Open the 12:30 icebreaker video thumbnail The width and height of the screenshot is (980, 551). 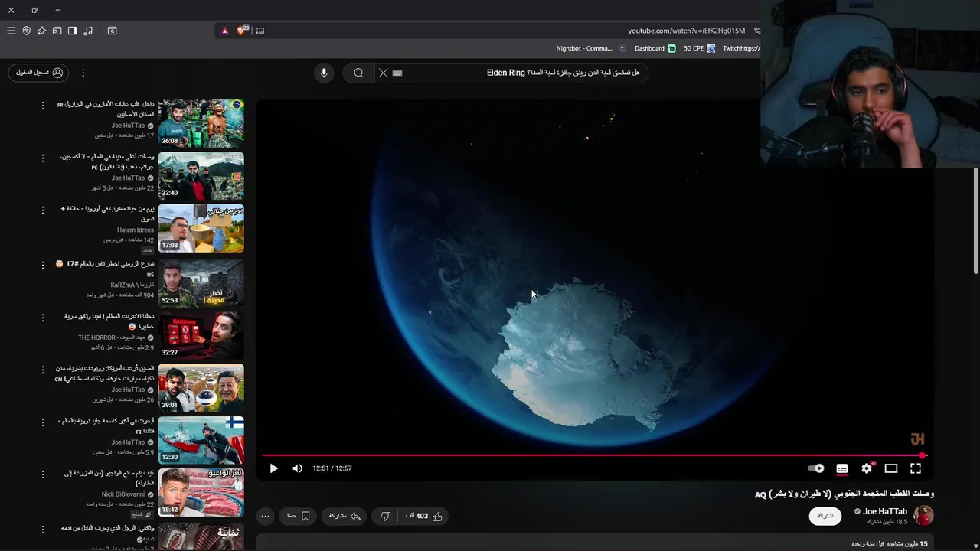pos(201,440)
